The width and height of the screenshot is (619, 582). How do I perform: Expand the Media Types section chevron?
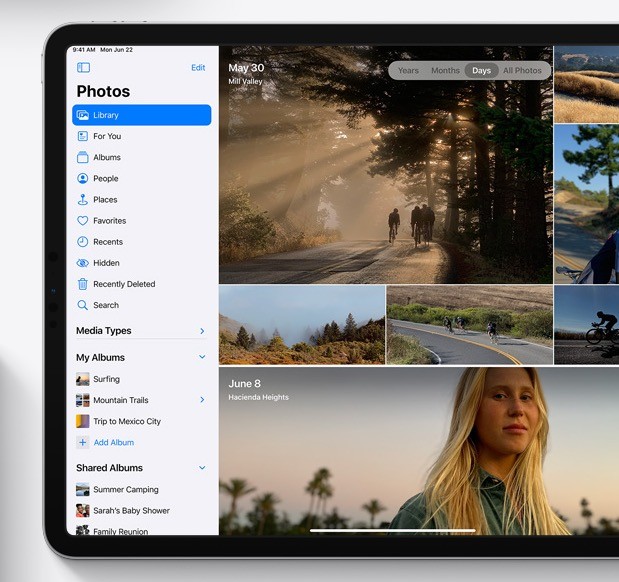pyautogui.click(x=202, y=331)
